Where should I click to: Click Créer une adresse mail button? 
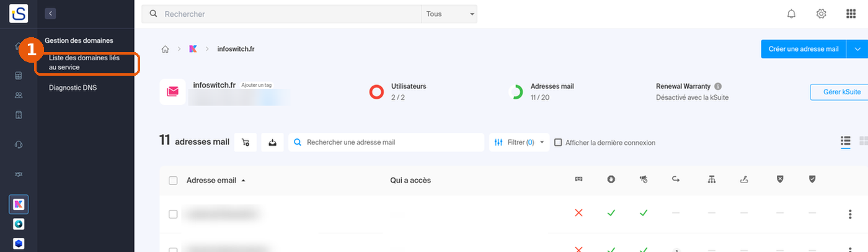click(804, 49)
